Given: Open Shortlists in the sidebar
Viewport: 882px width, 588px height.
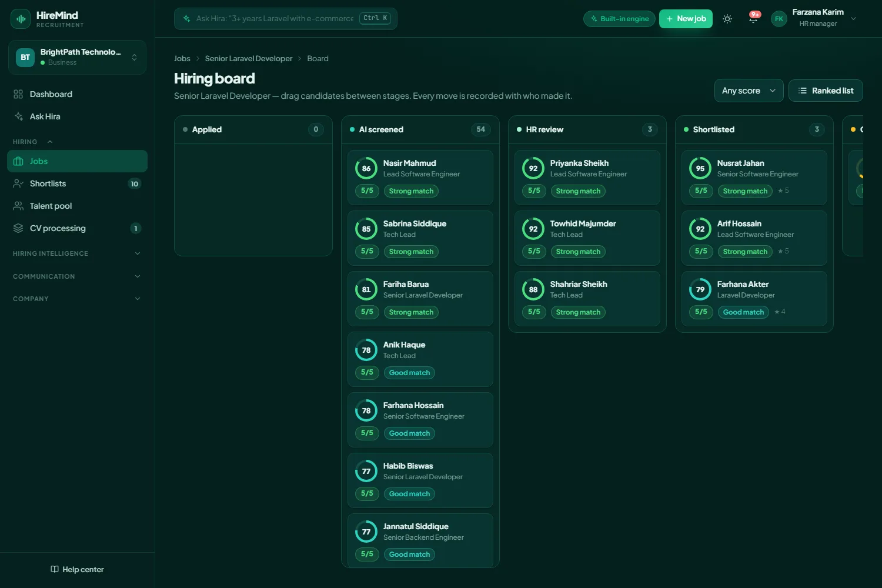Looking at the screenshot, I should click(77, 183).
